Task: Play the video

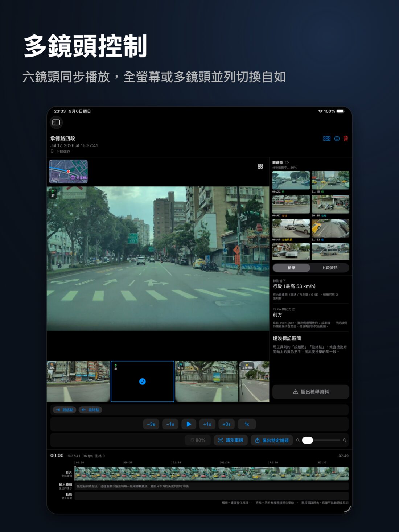Action: pyautogui.click(x=189, y=424)
